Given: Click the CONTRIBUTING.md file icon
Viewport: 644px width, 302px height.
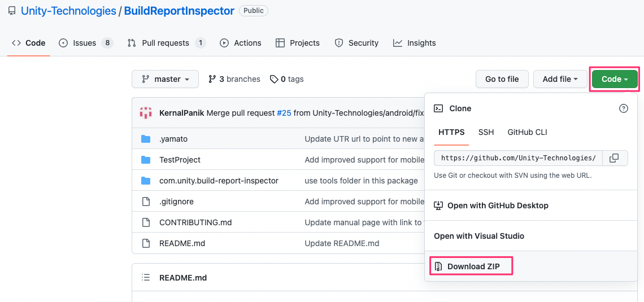Looking at the screenshot, I should coord(146,223).
